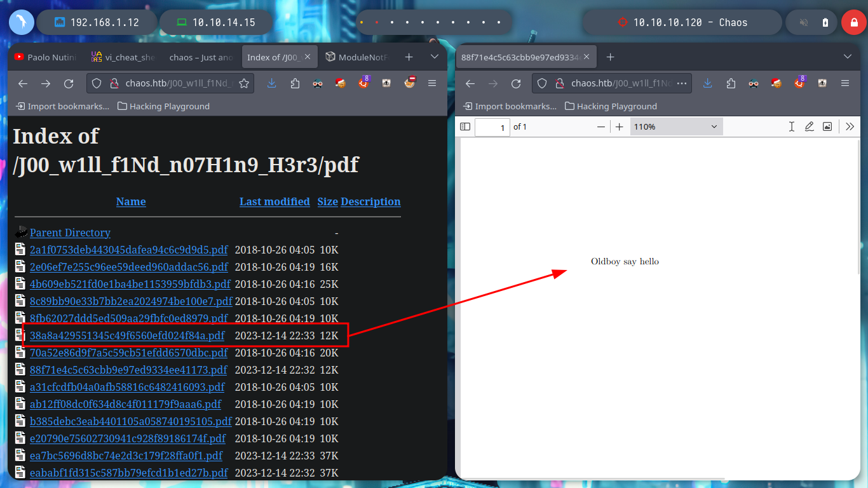Screen dimensions: 868x488
Task: Click insecure connection lock icon in left browser
Action: pos(114,83)
